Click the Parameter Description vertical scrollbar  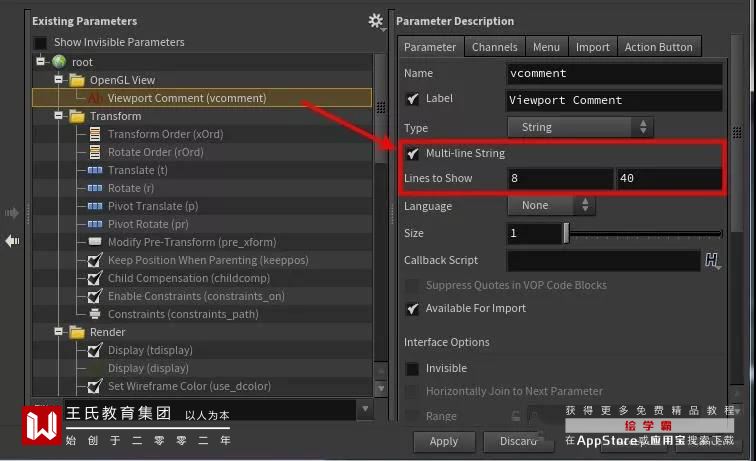737,133
